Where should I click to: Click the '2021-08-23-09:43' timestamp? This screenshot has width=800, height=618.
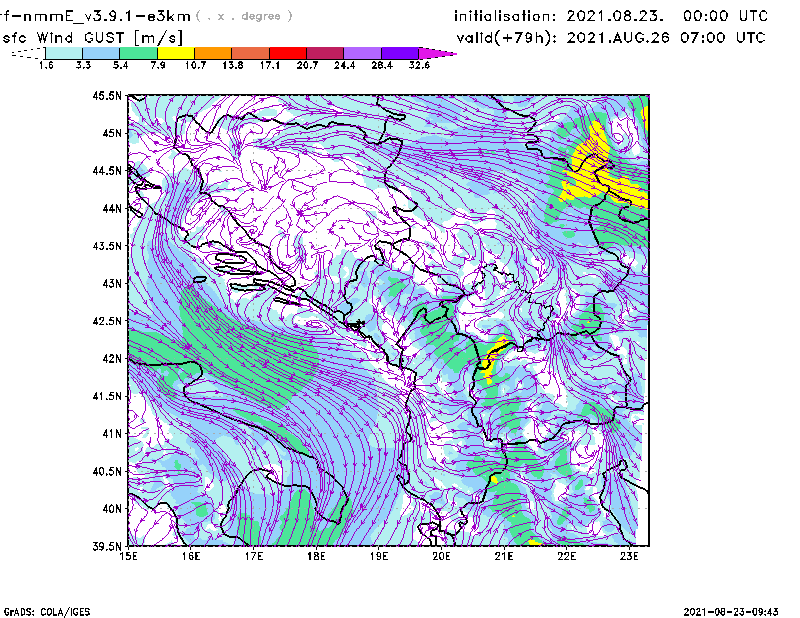pyautogui.click(x=731, y=612)
